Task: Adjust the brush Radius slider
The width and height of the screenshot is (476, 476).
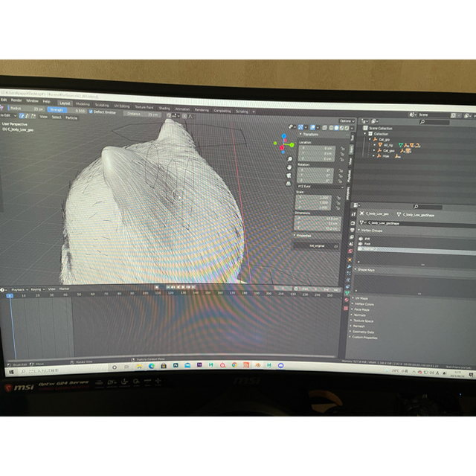Action: tap(27, 109)
